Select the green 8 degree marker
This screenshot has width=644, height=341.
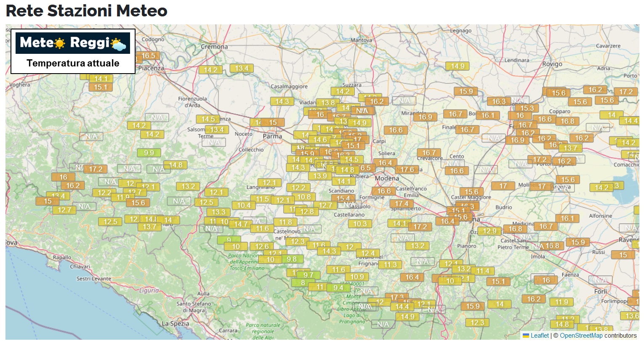point(303,283)
